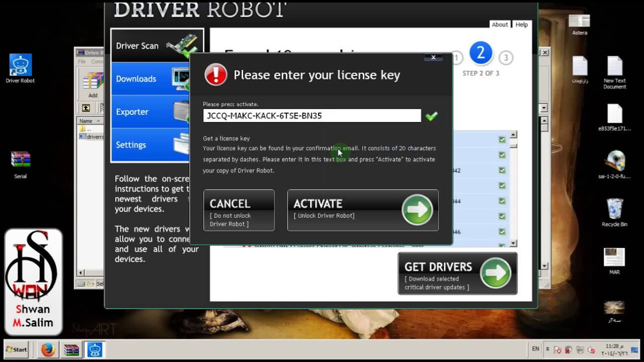The height and width of the screenshot is (362, 644).
Task: Open Firefox from the taskbar
Action: [48, 349]
